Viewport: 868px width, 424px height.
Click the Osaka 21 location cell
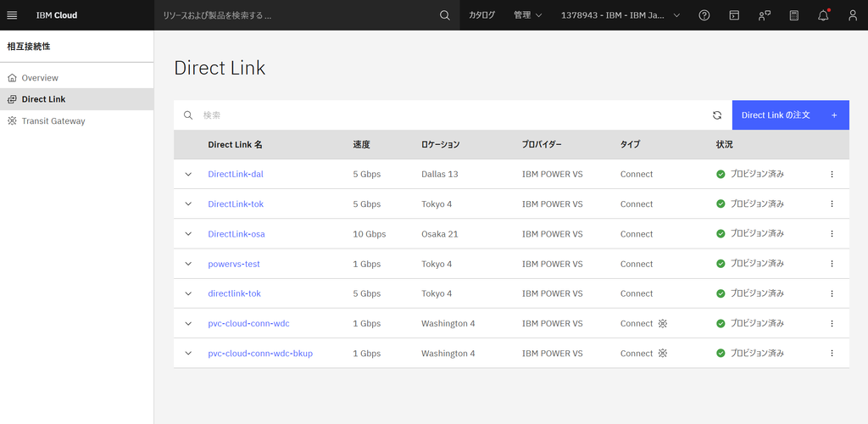click(x=440, y=233)
